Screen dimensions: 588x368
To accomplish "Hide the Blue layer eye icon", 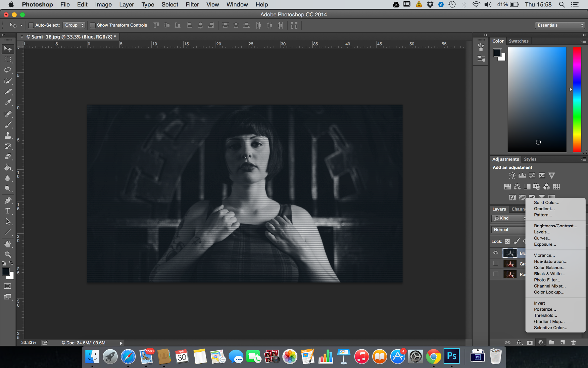I will [495, 253].
